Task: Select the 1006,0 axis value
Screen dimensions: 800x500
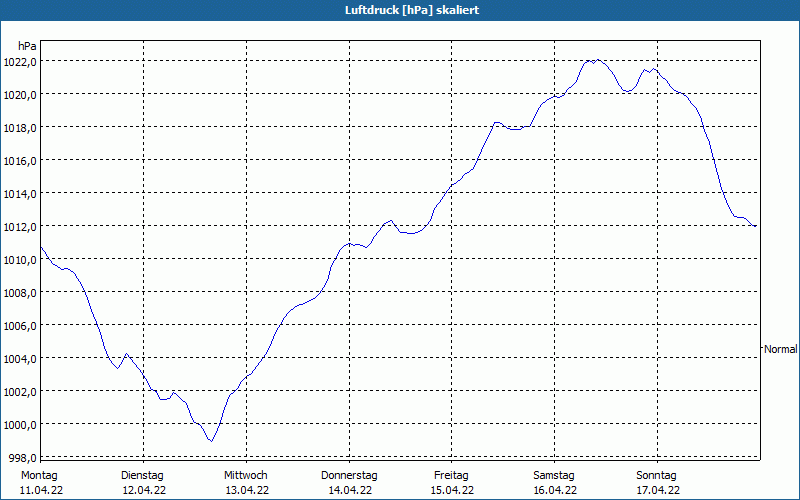Action: coord(20,326)
